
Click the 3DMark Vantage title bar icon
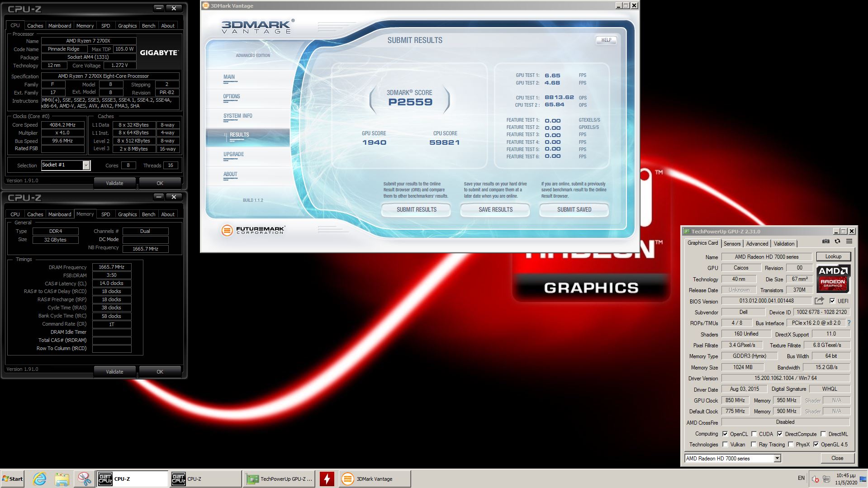(x=206, y=5)
